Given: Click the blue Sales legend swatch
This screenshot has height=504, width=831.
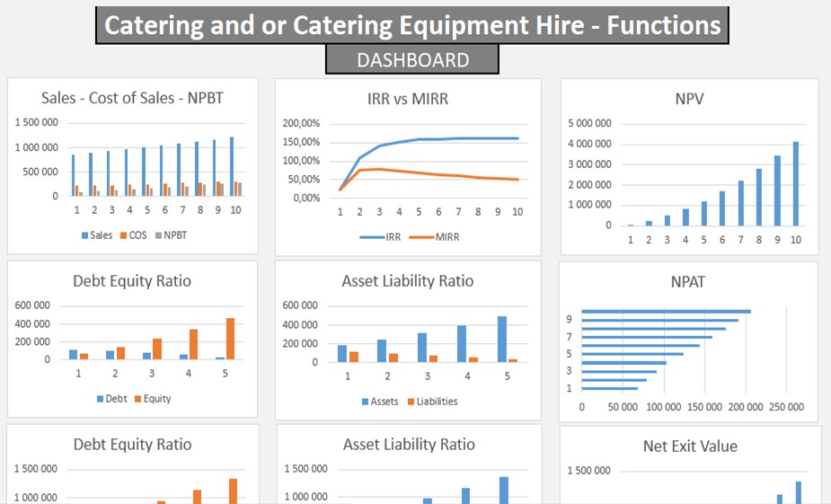Looking at the screenshot, I should 84,235.
